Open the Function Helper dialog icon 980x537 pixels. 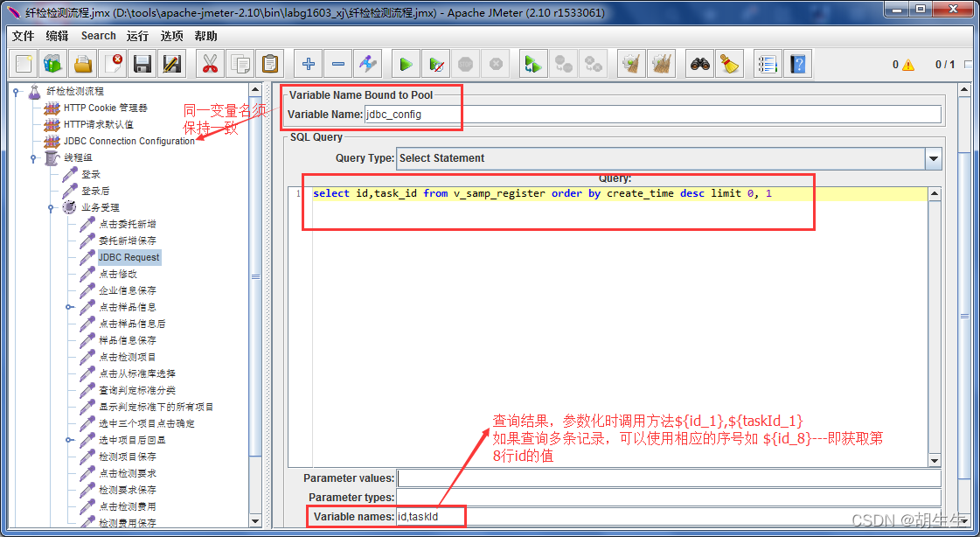pyautogui.click(x=768, y=64)
